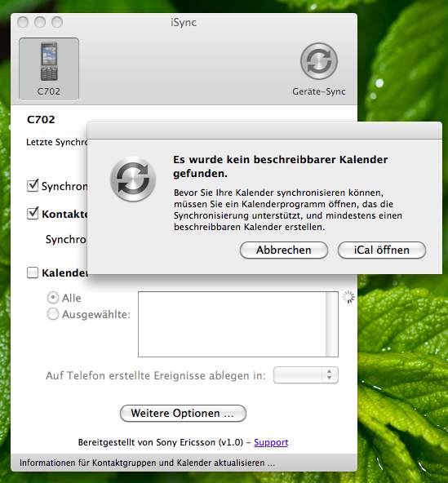Click inside the empty calendar list box
448x483 pixels.
pos(232,324)
